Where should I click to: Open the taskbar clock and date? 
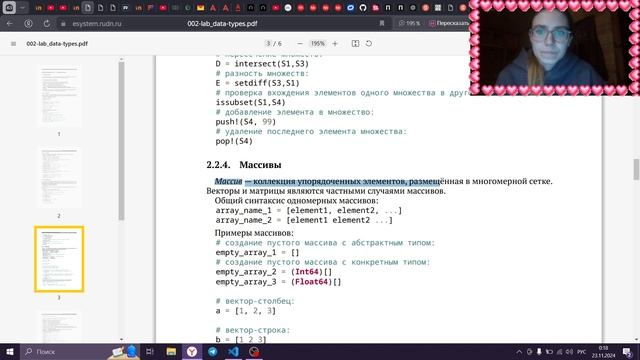click(603, 351)
